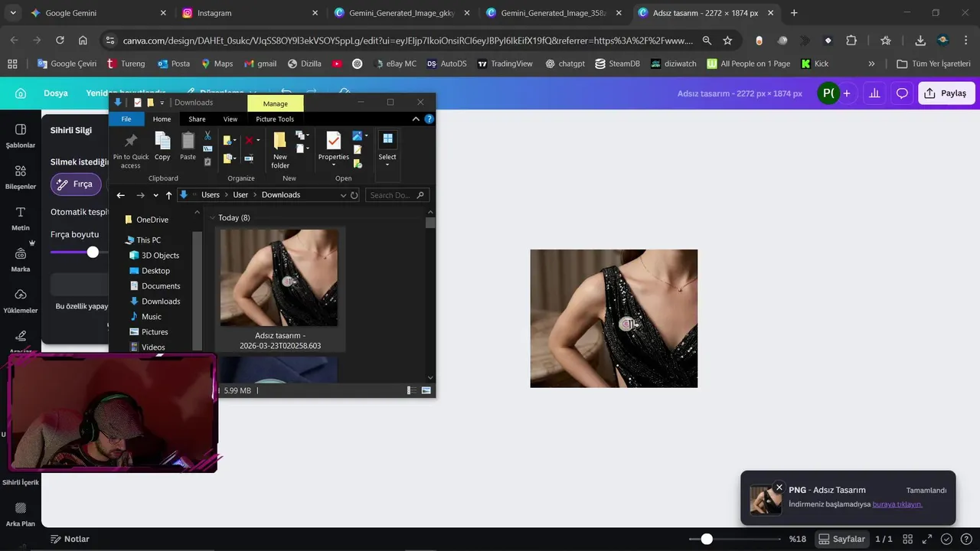Open Chrome extensions puzzle icon
980x551 pixels.
[x=851, y=41]
